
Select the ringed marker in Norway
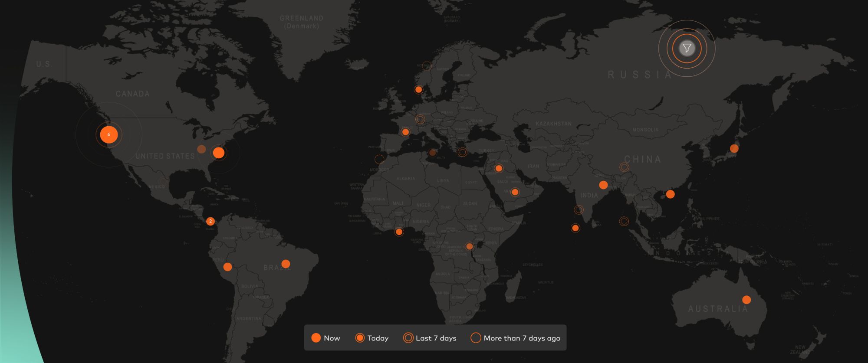[427, 66]
